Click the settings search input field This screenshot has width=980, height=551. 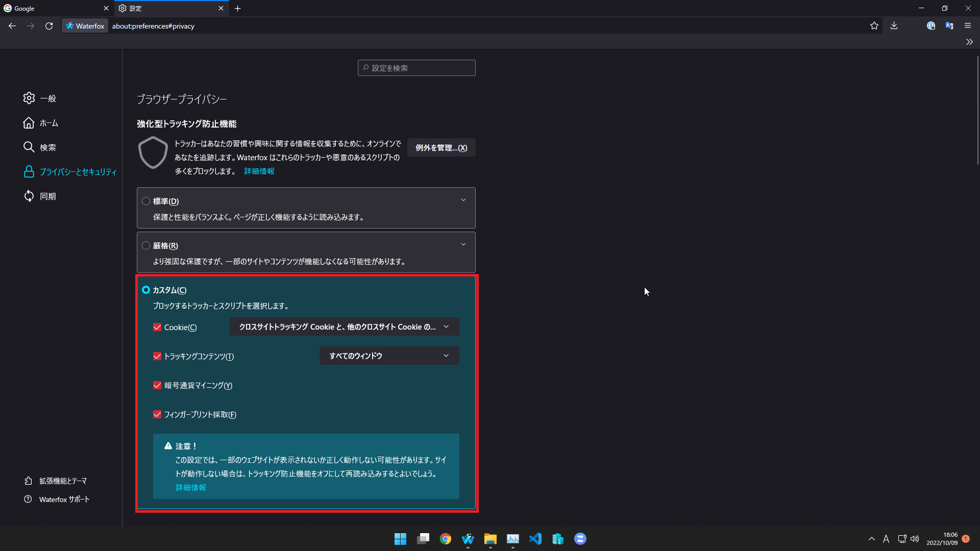416,68
